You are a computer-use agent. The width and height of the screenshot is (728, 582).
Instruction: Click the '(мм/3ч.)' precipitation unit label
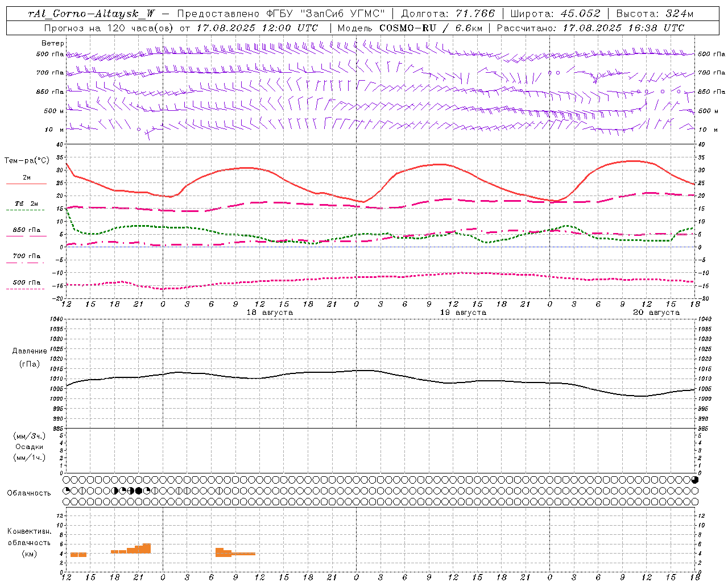30,436
